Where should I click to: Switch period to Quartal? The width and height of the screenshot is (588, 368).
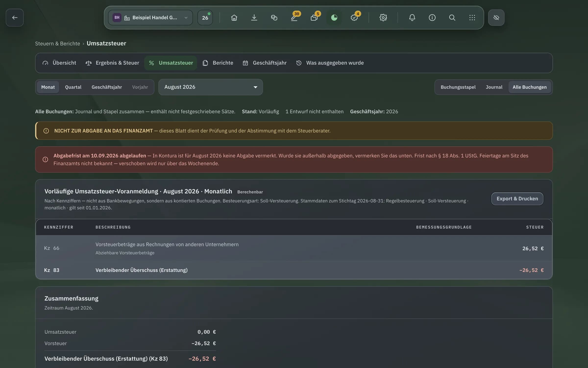[73, 87]
